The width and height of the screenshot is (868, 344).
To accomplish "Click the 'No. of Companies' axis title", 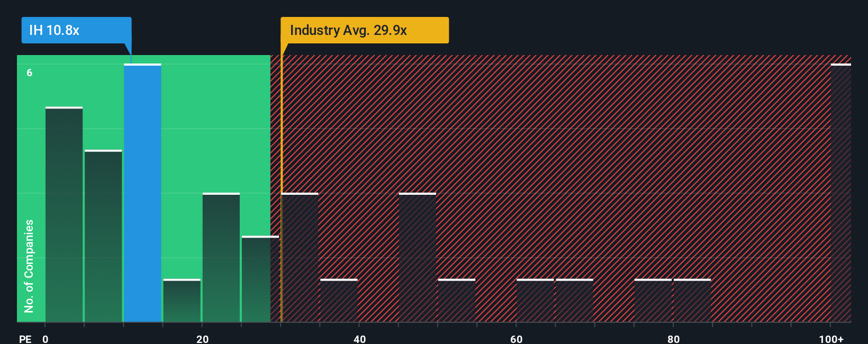I will coord(29,266).
